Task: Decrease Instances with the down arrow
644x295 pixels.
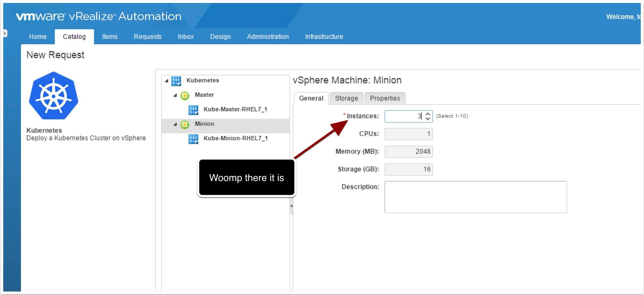Action: [428, 119]
